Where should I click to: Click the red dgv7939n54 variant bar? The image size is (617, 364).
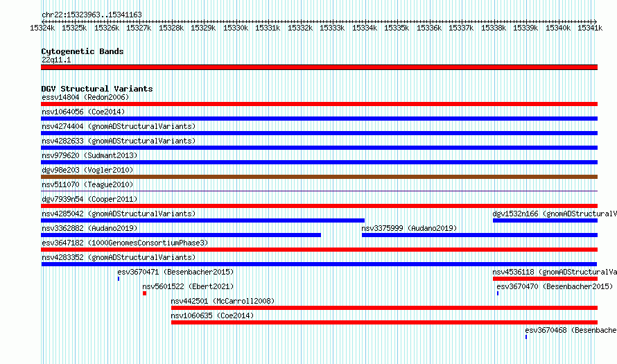coord(319,206)
